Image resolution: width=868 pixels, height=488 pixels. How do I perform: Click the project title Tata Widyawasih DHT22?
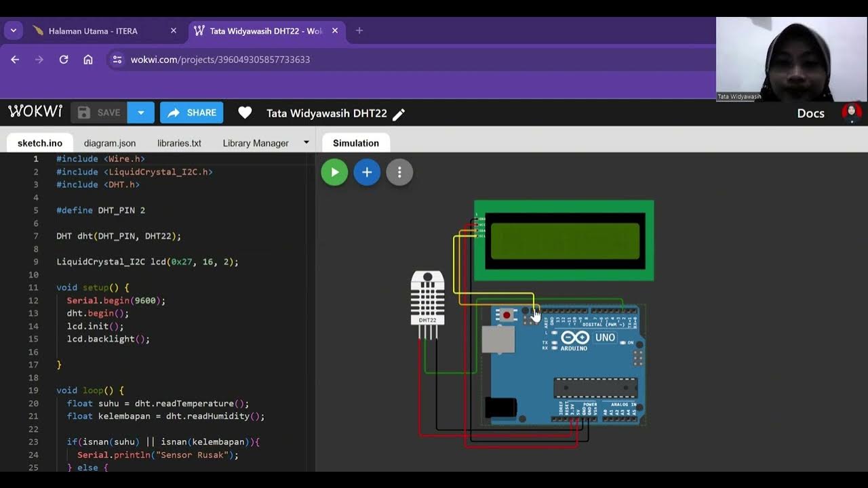pos(327,113)
